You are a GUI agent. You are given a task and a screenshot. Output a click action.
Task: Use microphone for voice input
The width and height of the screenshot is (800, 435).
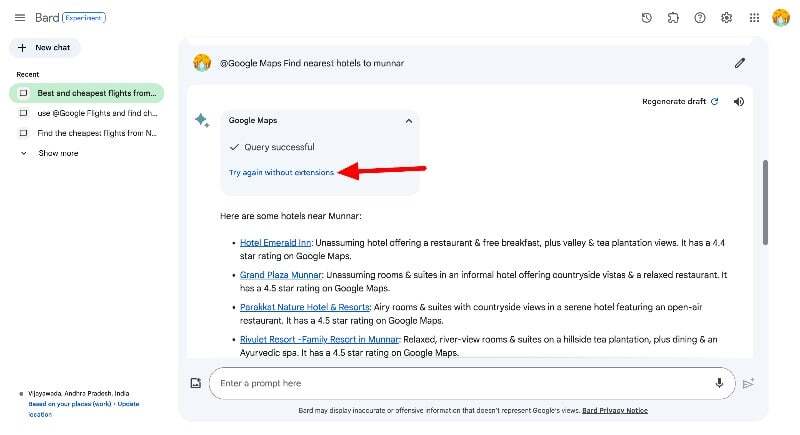tap(719, 383)
